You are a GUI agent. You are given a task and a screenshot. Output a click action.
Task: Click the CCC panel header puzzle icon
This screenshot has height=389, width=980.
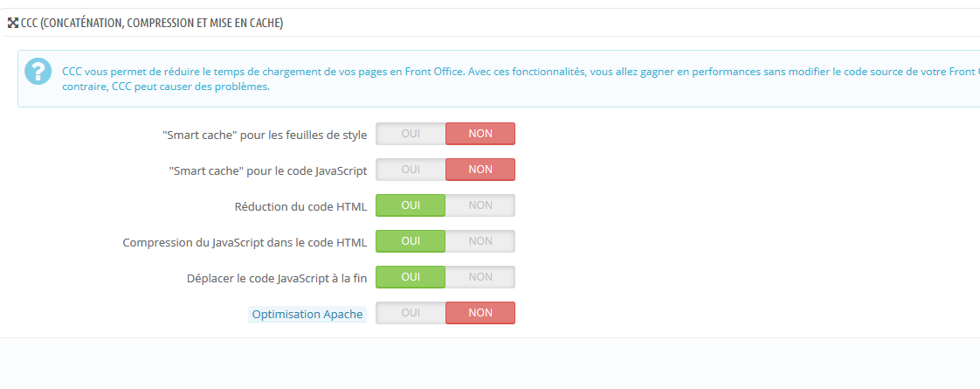[x=12, y=24]
